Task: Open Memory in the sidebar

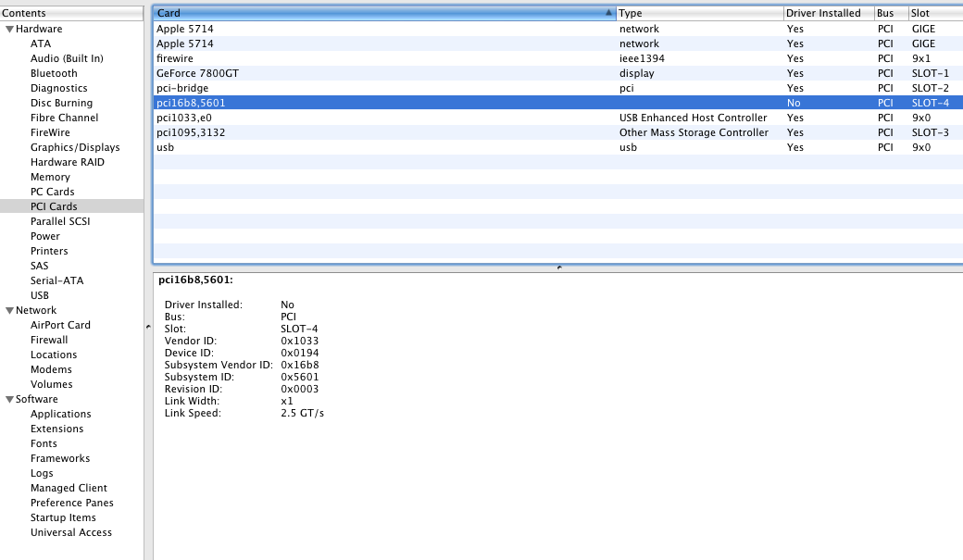Action: [x=50, y=177]
